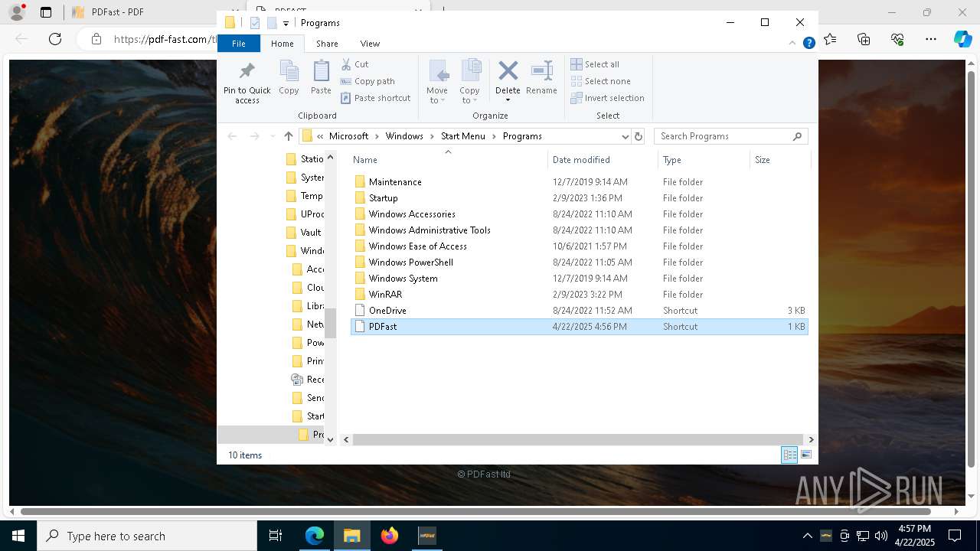Open Windows Start menu
This screenshot has width=980, height=551.
tap(18, 536)
